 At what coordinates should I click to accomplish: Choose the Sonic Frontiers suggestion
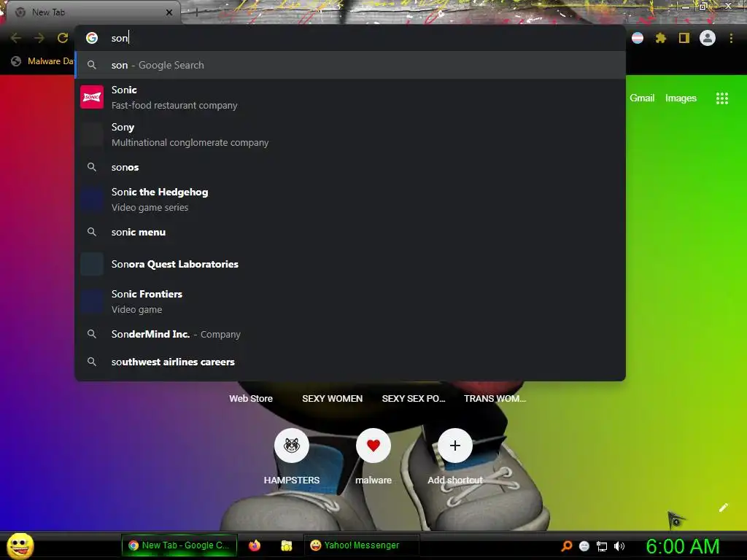[350, 301]
